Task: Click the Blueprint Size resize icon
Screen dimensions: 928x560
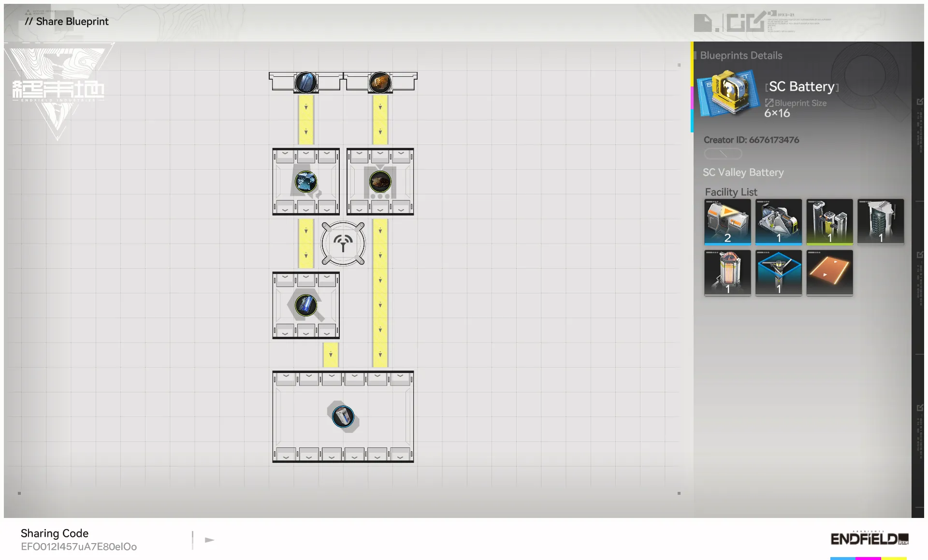Action: point(769,103)
